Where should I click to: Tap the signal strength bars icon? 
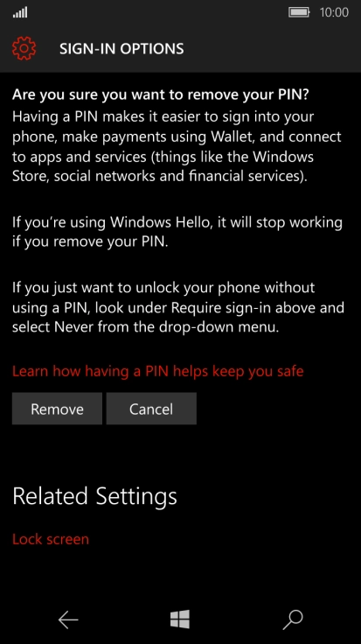tap(20, 13)
